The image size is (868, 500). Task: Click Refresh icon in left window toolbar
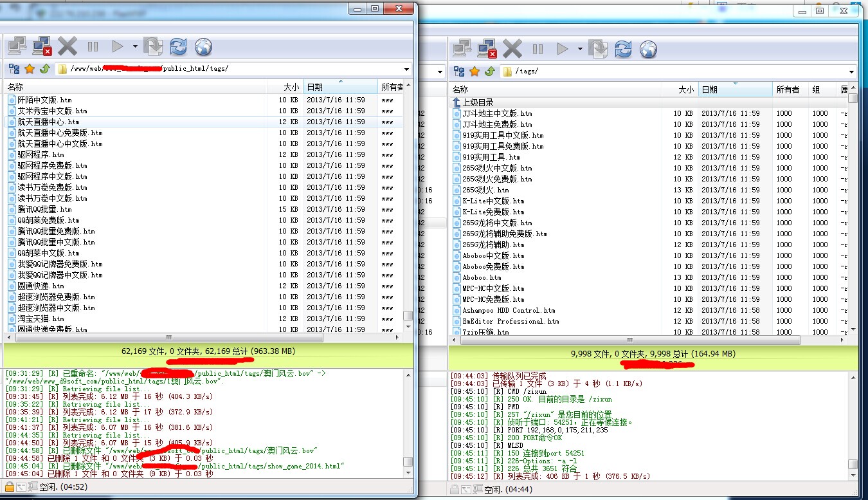coord(178,46)
